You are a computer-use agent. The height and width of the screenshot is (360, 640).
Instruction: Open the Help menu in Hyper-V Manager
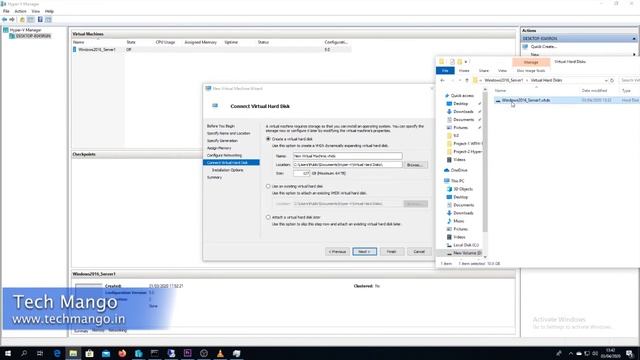[49, 11]
